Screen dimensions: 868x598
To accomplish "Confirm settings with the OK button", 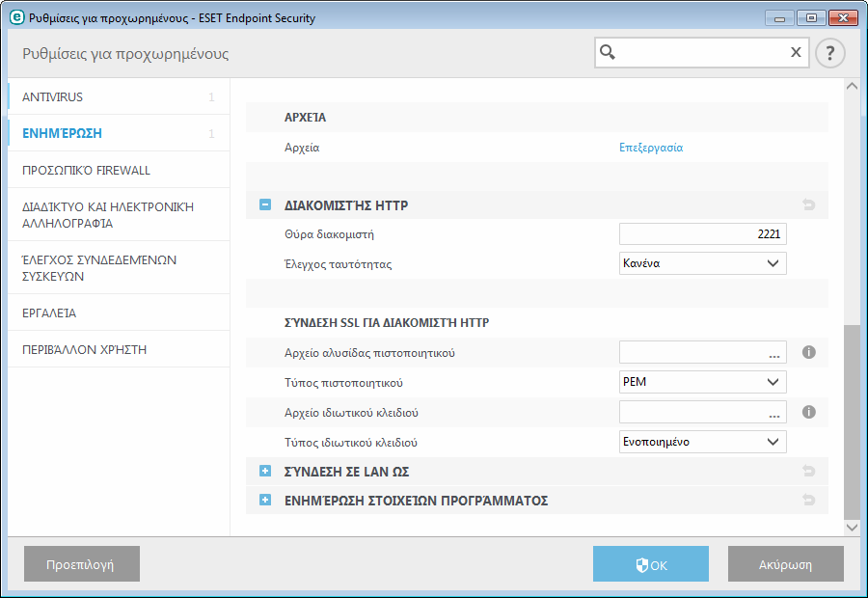I will pos(651,564).
